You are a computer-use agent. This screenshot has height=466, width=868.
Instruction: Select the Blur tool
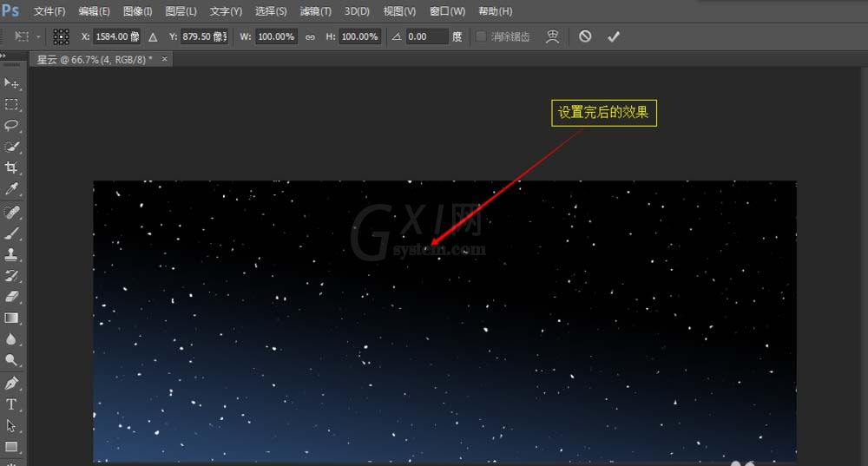click(x=11, y=339)
